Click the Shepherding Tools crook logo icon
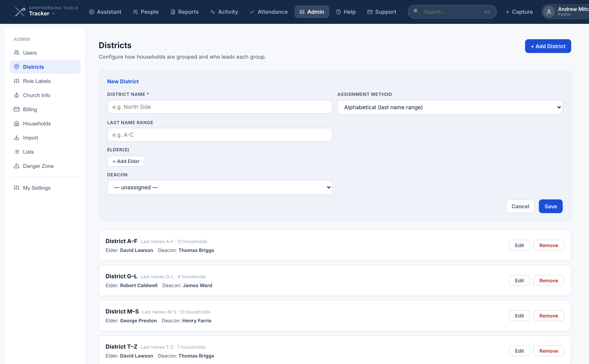 20,12
